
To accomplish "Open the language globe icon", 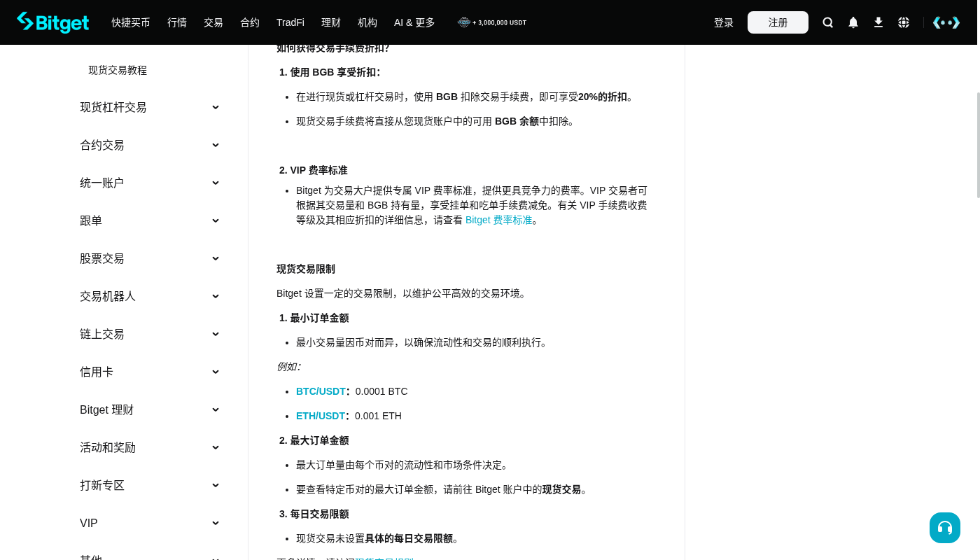I will 904,22.
